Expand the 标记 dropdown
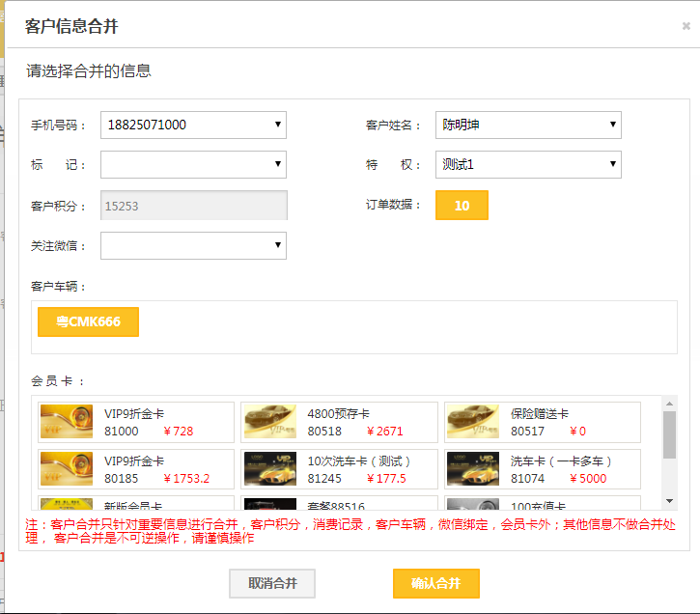This screenshot has width=700, height=614. coord(193,164)
